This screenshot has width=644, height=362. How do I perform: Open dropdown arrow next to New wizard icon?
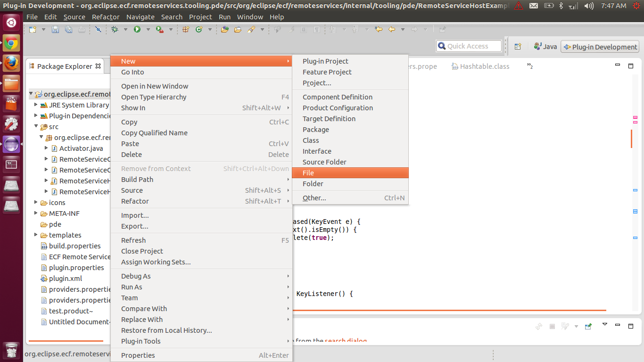43,29
